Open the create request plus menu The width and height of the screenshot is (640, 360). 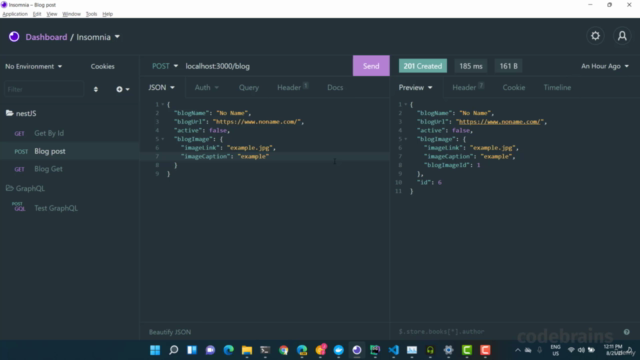coord(122,89)
